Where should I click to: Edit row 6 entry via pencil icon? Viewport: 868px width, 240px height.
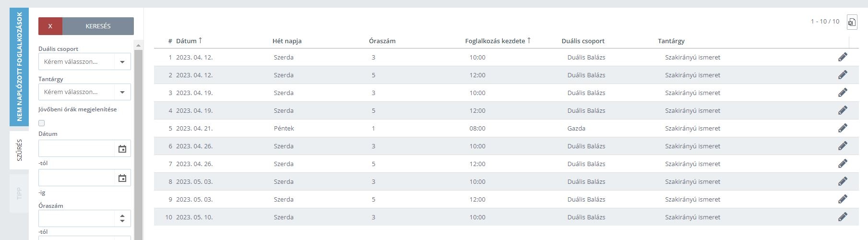(843, 146)
